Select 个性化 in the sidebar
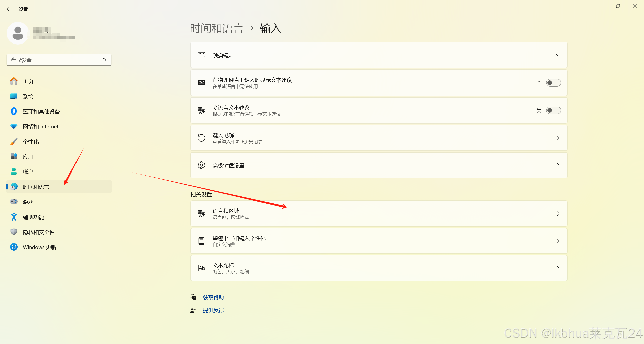The width and height of the screenshot is (644, 344). (31, 142)
